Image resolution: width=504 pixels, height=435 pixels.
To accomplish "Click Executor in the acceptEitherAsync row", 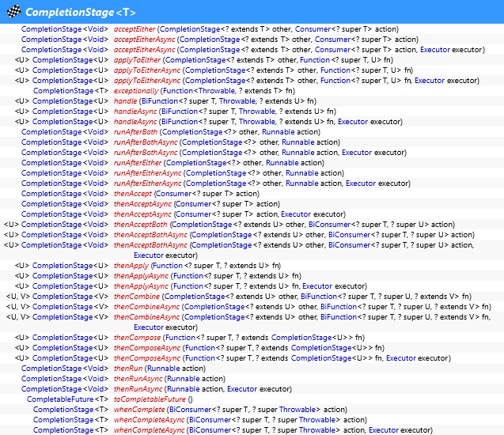I will pyautogui.click(x=435, y=50).
